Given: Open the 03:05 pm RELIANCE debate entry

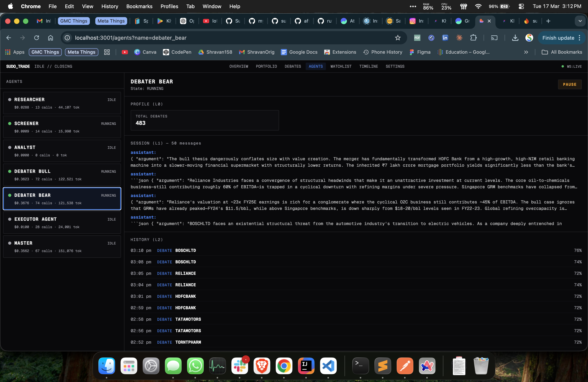Looking at the screenshot, I should point(356,273).
